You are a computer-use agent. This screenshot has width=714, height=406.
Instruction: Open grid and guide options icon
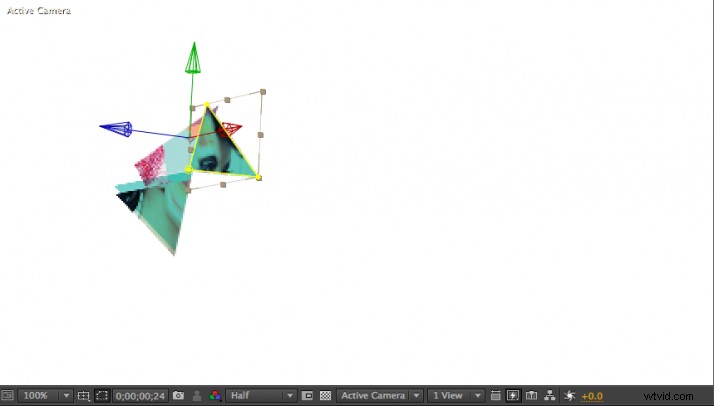click(83, 396)
